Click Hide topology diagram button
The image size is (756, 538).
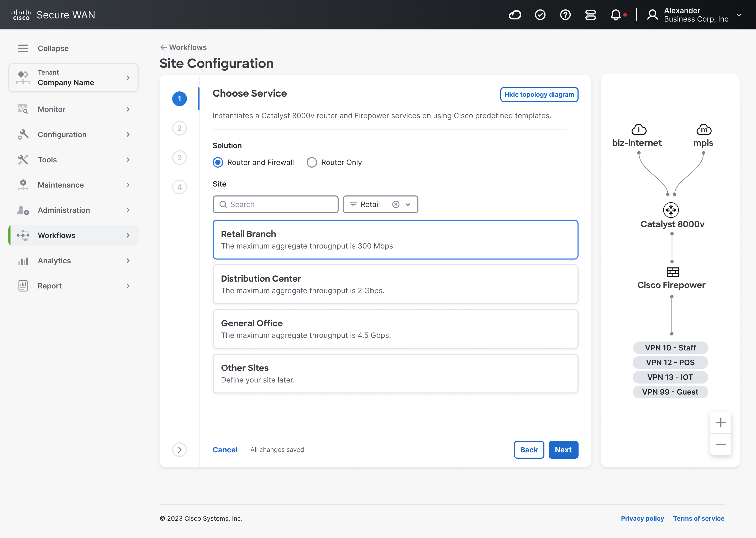(x=539, y=95)
